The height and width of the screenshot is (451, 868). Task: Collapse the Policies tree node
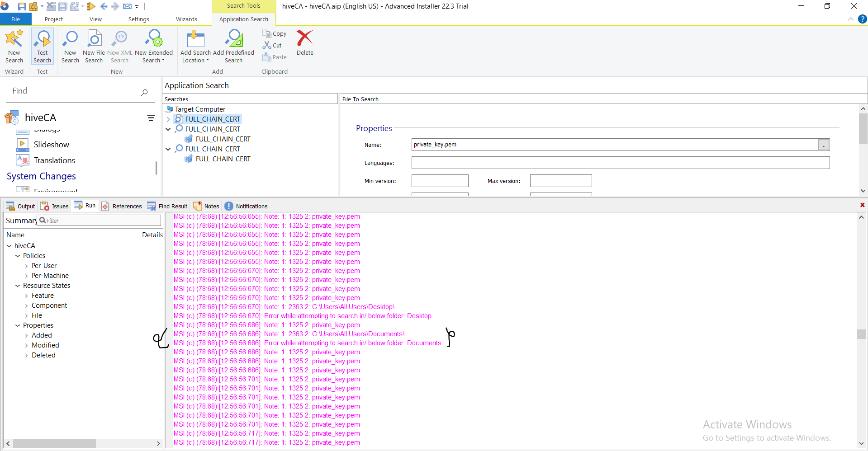(x=18, y=256)
